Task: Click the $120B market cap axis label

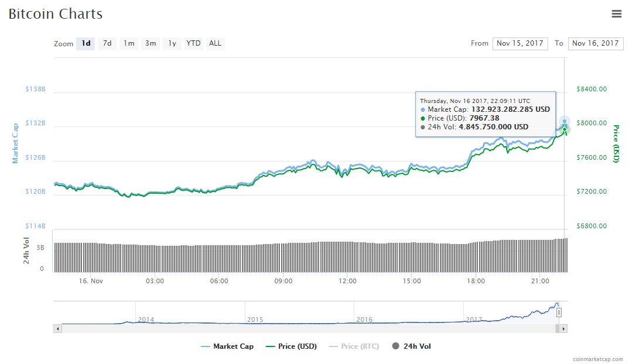Action: 35,191
